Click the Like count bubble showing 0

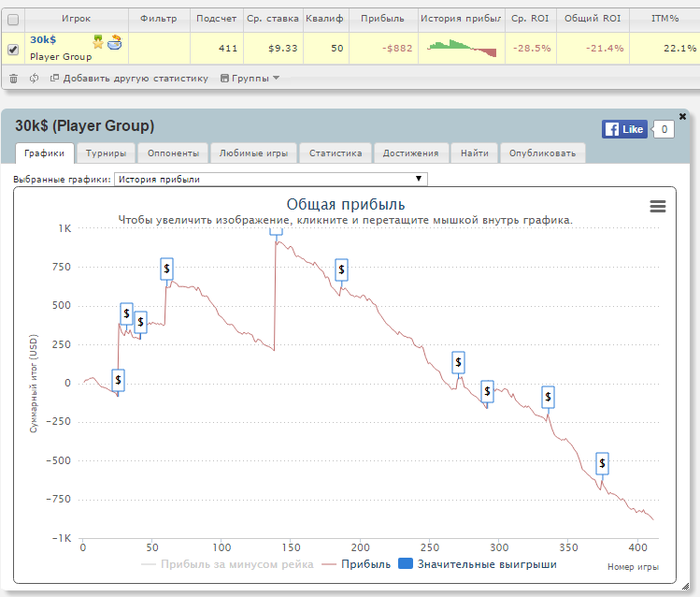[x=663, y=129]
